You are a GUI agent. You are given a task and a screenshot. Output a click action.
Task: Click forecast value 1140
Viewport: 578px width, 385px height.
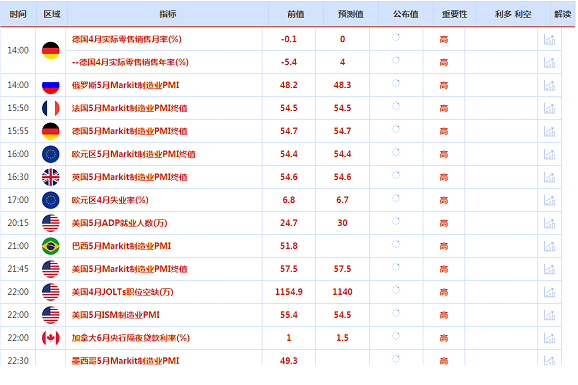[342, 292]
